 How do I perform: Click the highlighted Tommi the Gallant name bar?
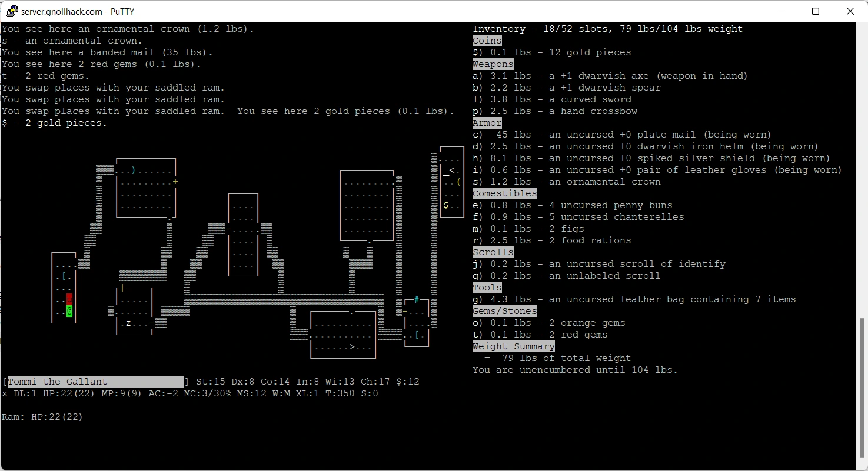click(x=95, y=382)
